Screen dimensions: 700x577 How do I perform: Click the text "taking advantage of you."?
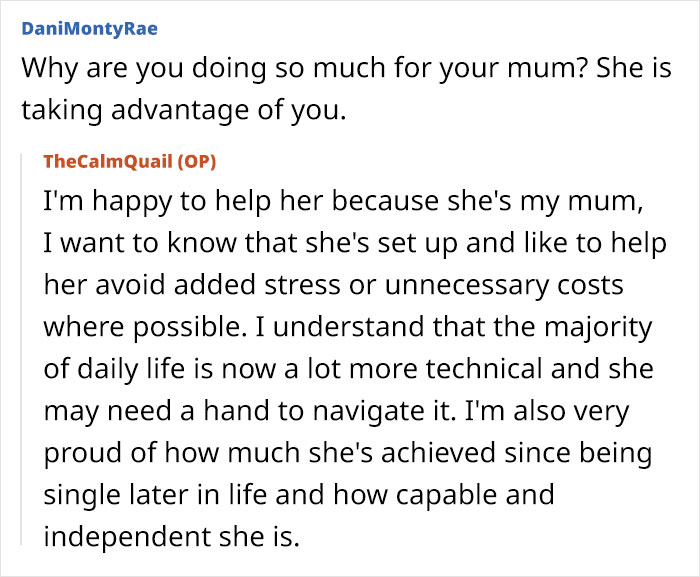pos(183,110)
